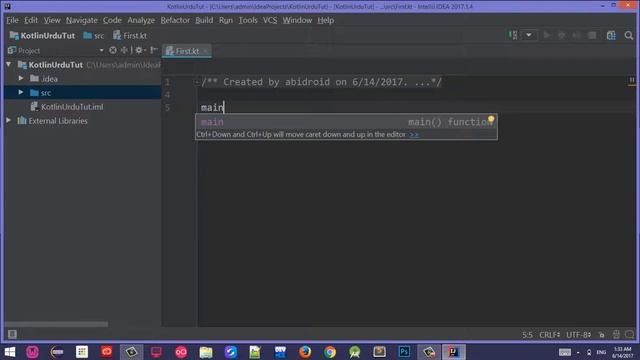Click the '>>' next tip link

tap(414, 134)
